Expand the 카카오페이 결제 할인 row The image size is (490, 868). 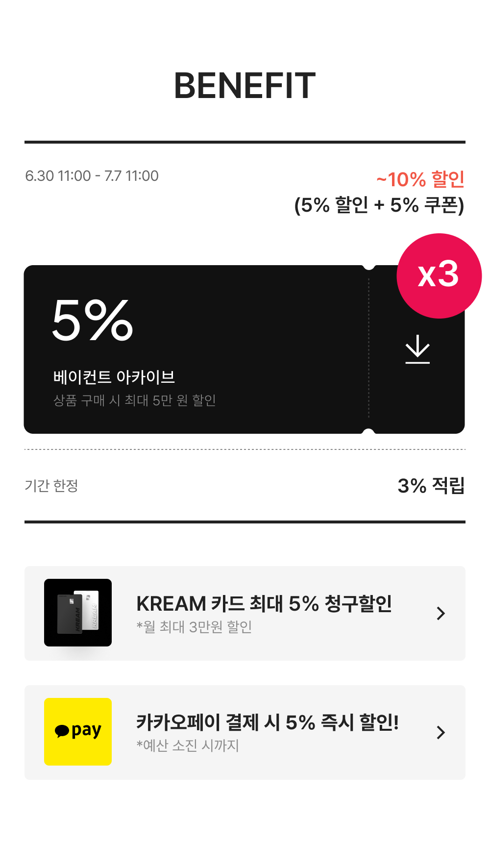(245, 731)
